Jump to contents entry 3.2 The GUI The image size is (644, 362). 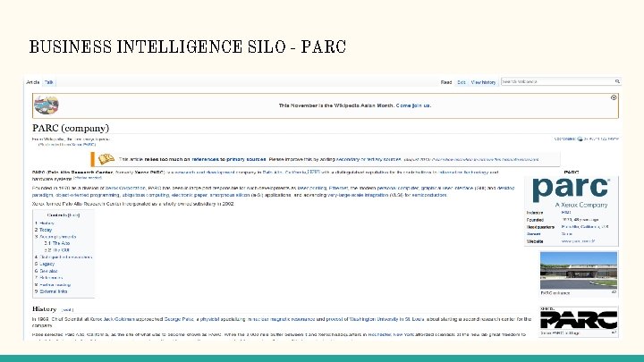pyautogui.click(x=56, y=250)
